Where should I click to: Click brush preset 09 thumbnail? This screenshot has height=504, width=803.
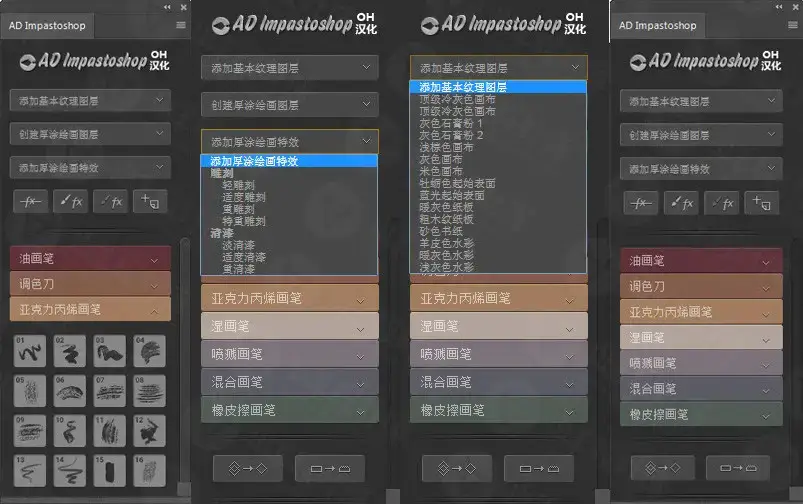30,431
